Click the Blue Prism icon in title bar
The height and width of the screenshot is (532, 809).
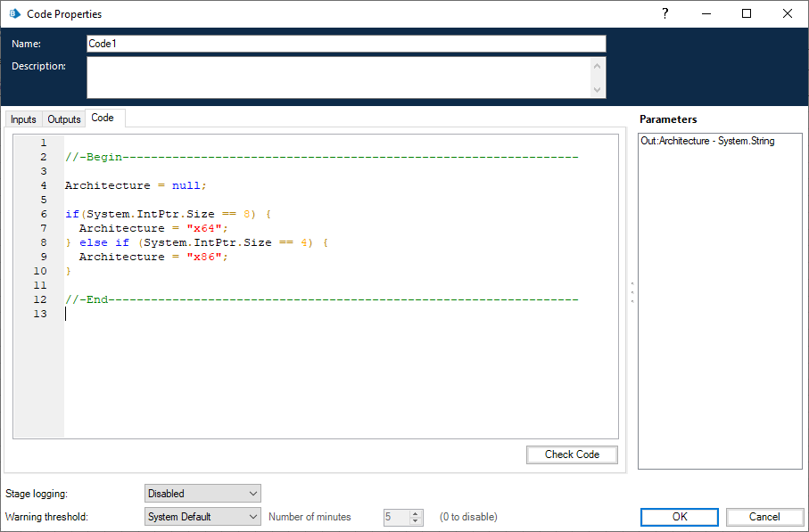point(14,14)
